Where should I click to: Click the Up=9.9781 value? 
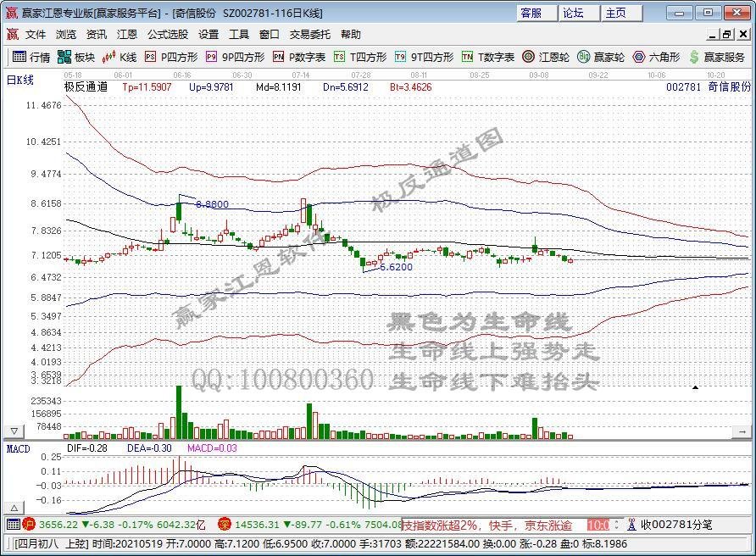coord(211,86)
